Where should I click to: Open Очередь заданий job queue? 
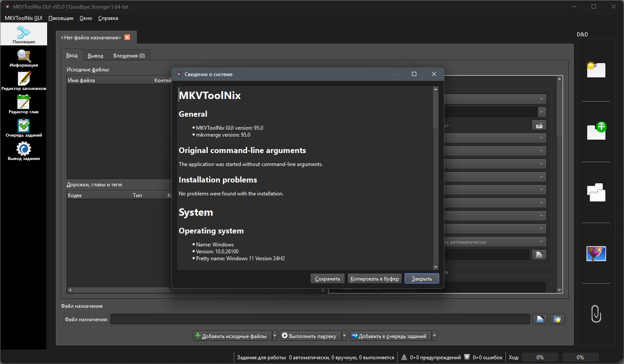pyautogui.click(x=24, y=128)
